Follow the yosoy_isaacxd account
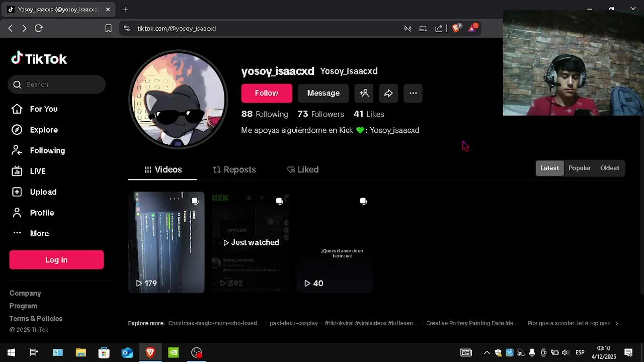Screen dimensions: 644x362 tap(267, 93)
